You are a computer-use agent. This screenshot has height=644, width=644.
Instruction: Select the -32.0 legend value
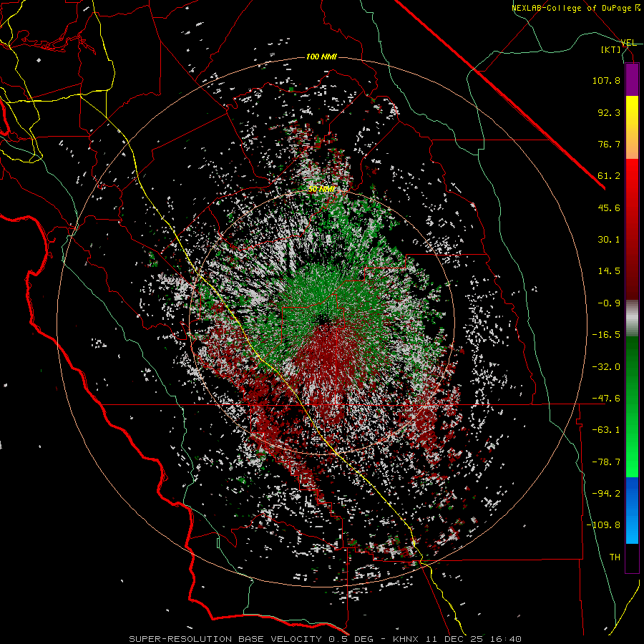[x=606, y=367]
